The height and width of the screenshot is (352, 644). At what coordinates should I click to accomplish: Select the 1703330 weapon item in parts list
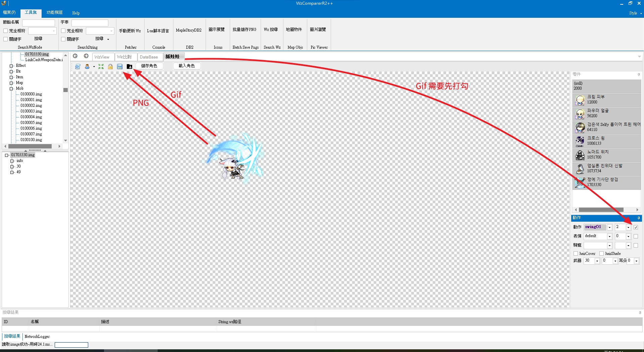point(607,183)
